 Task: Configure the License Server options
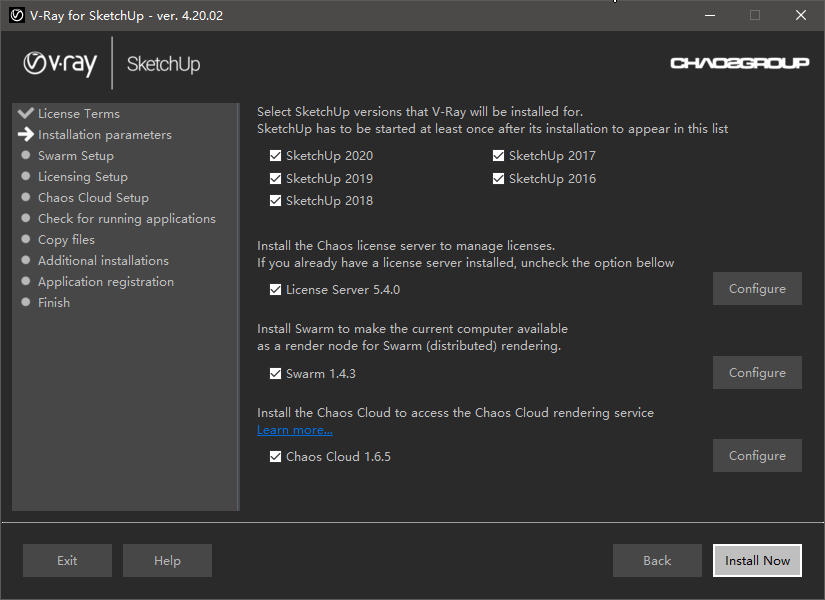(x=757, y=288)
